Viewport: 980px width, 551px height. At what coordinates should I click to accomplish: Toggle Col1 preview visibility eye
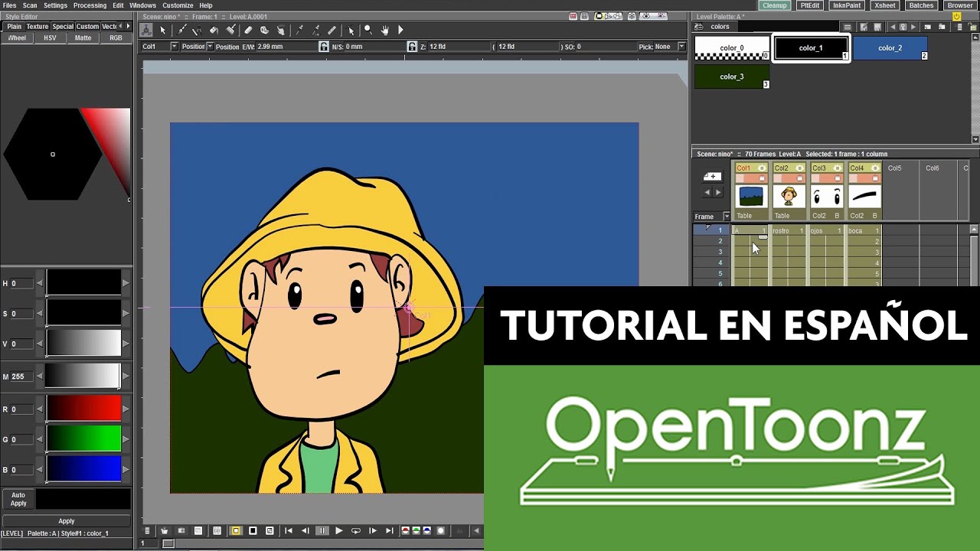pyautogui.click(x=761, y=168)
